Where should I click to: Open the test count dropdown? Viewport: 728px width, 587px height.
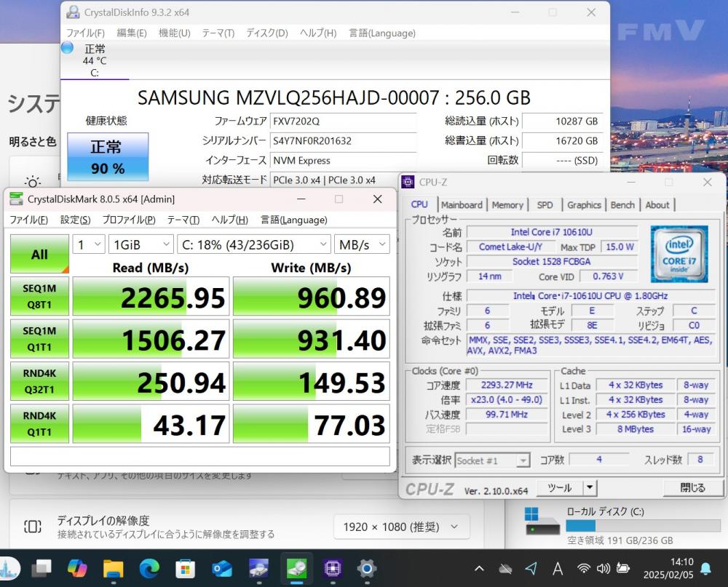89,245
